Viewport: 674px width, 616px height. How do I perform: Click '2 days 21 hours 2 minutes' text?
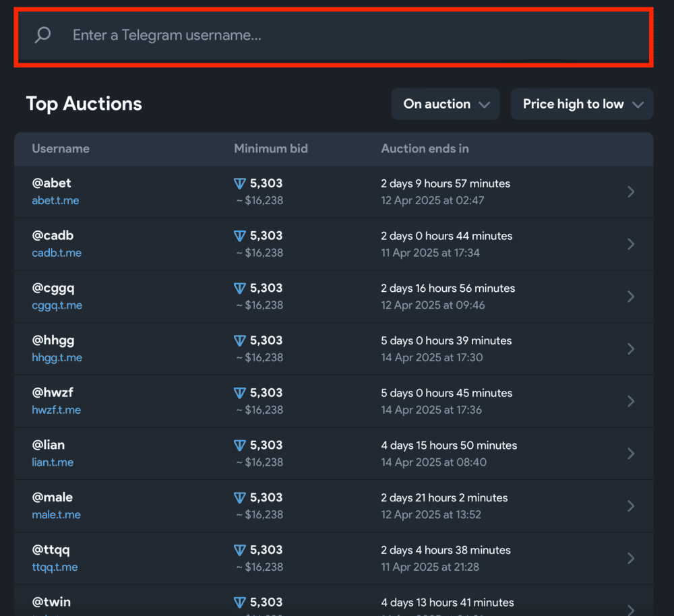[x=444, y=498]
